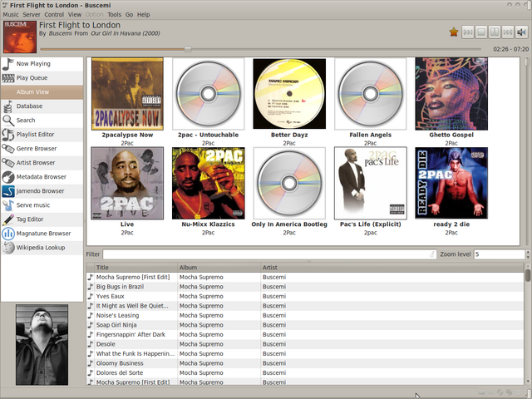
Task: Open the Search panel
Action: pyautogui.click(x=42, y=121)
